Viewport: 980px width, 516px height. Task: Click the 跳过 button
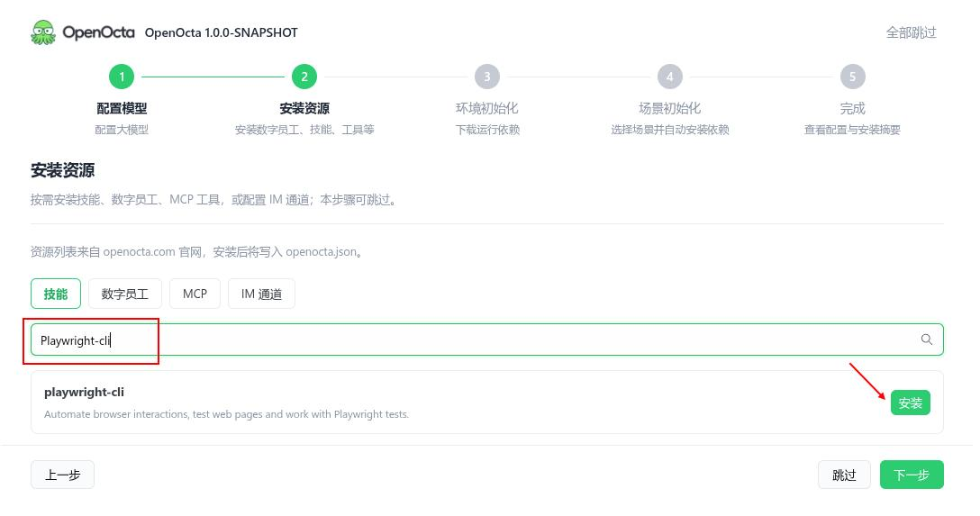click(x=844, y=475)
